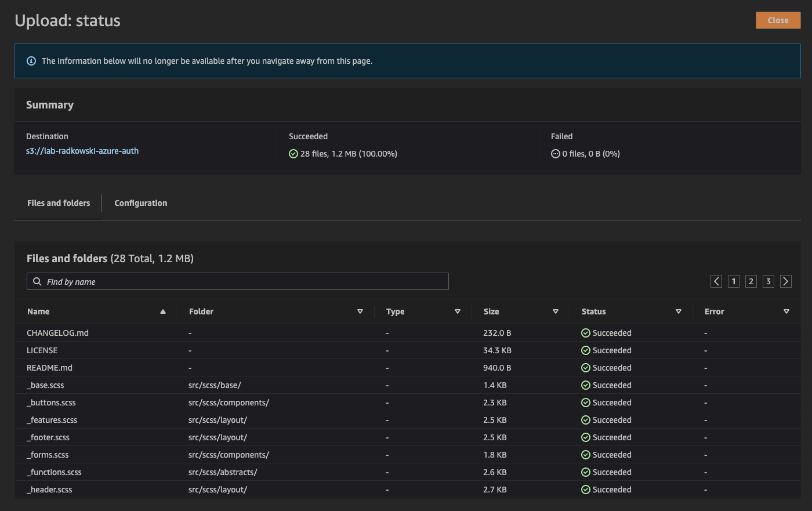The image size is (812, 511).
Task: Click the 232.0 B size value
Action: pyautogui.click(x=497, y=333)
